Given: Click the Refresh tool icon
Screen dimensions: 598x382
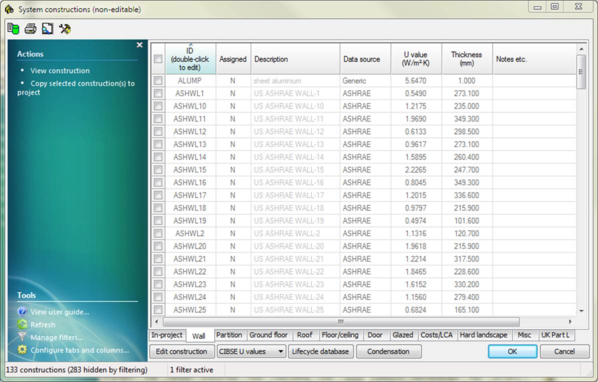Looking at the screenshot, I should click(x=22, y=324).
